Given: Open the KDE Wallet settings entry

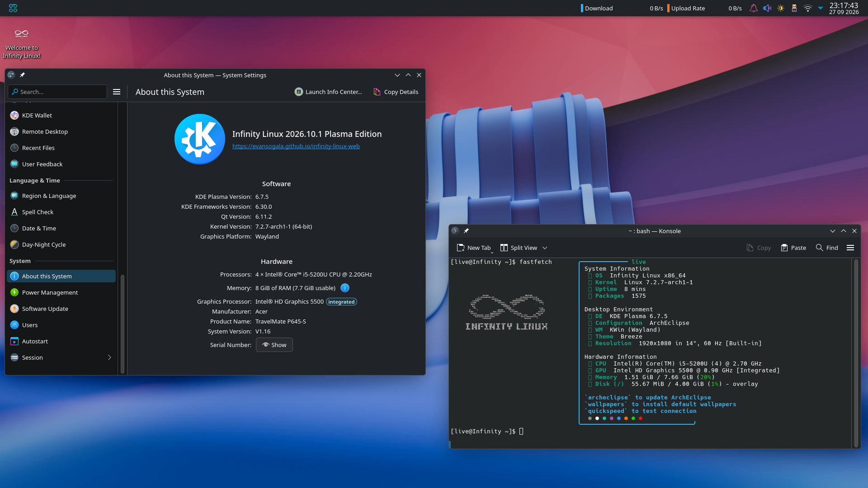Looking at the screenshot, I should pyautogui.click(x=61, y=115).
